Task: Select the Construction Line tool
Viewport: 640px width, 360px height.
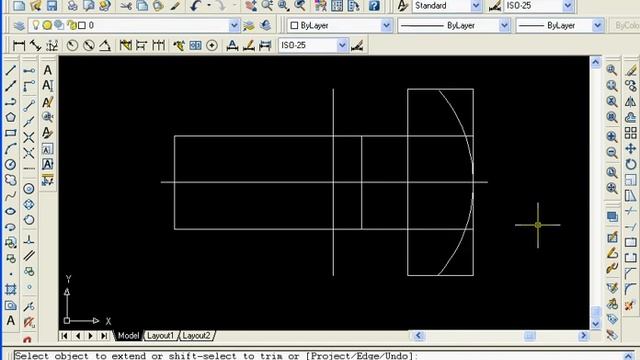Action: (11, 86)
